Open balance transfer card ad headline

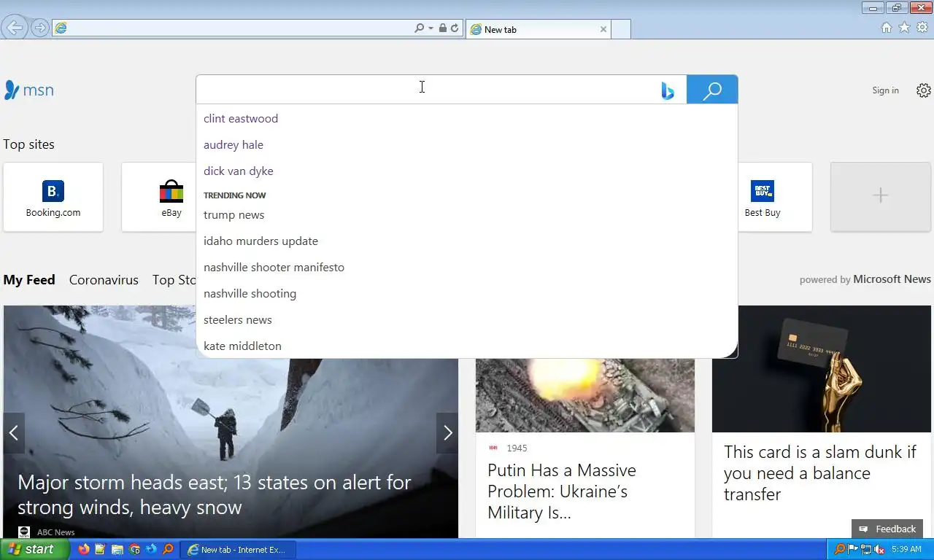pyautogui.click(x=819, y=472)
